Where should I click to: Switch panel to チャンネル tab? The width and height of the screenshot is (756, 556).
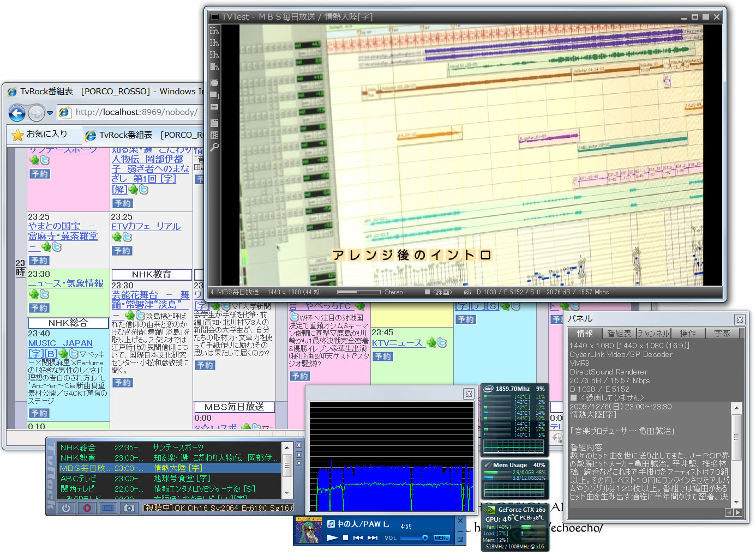(653, 333)
